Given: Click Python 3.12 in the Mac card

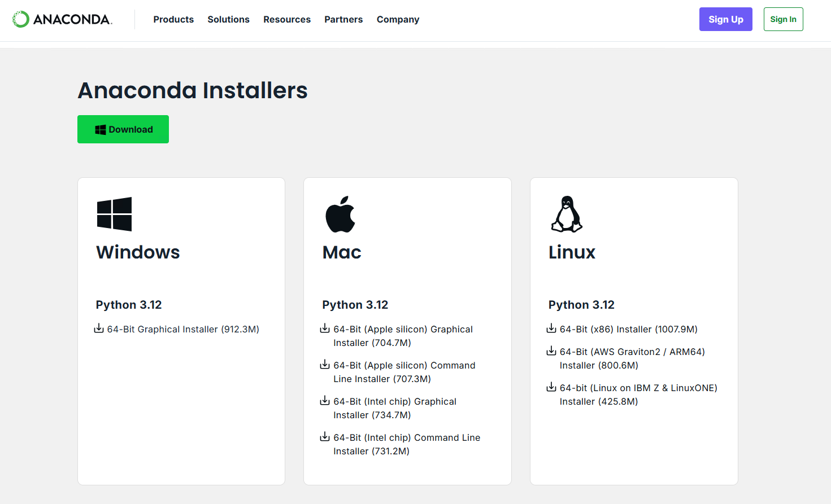Looking at the screenshot, I should click(355, 305).
